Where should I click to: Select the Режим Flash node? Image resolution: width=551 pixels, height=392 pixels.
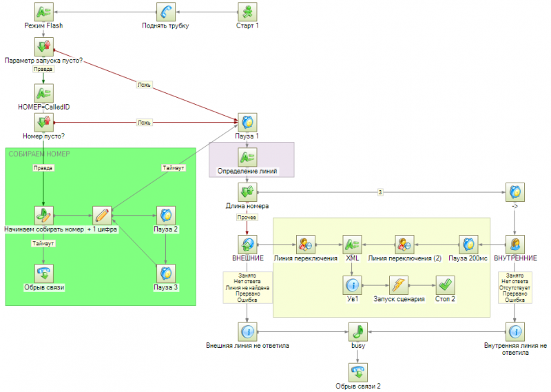pyautogui.click(x=44, y=12)
